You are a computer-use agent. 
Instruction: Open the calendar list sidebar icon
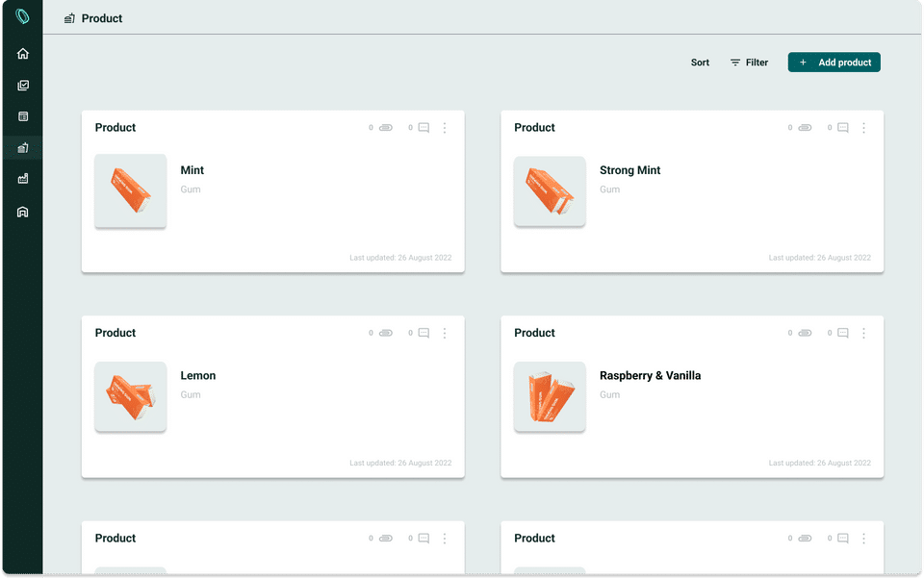23,116
